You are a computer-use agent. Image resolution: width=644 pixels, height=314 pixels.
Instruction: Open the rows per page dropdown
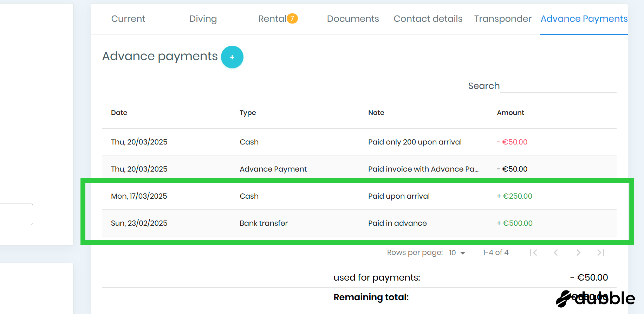457,253
